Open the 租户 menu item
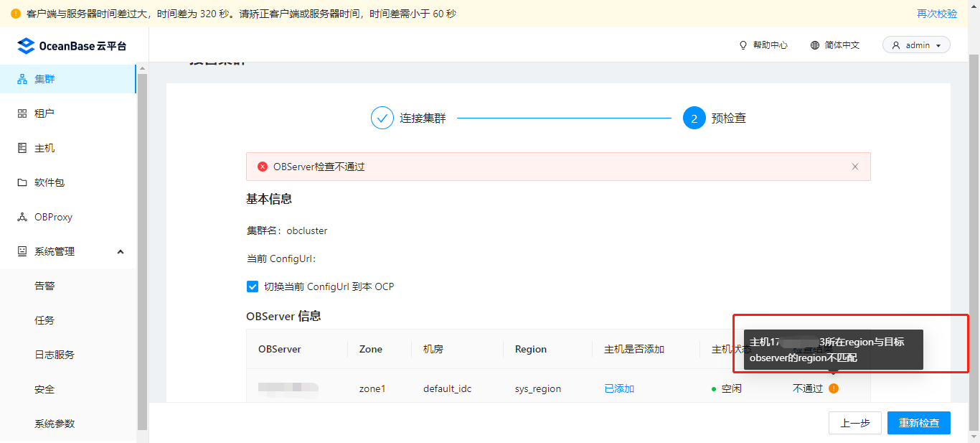980x443 pixels. (x=68, y=113)
